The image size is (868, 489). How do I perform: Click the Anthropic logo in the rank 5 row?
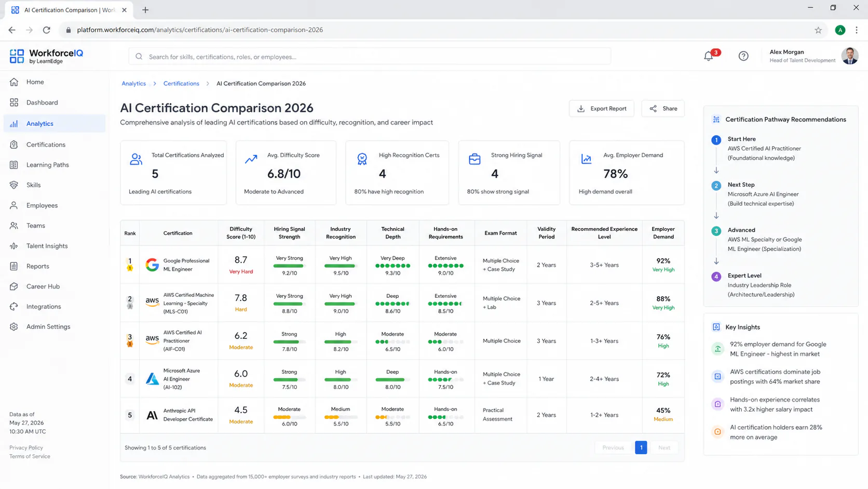pos(152,415)
